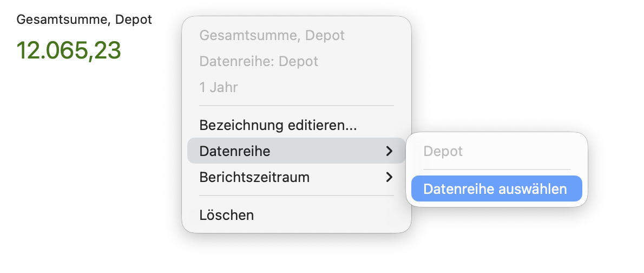Open the Berichtszeitraum submenu entry

254,177
